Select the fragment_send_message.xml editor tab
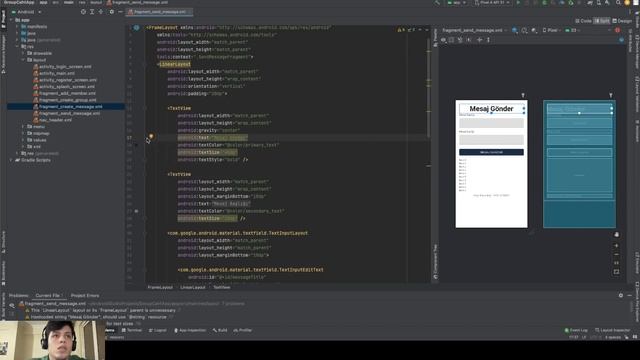 [159, 12]
